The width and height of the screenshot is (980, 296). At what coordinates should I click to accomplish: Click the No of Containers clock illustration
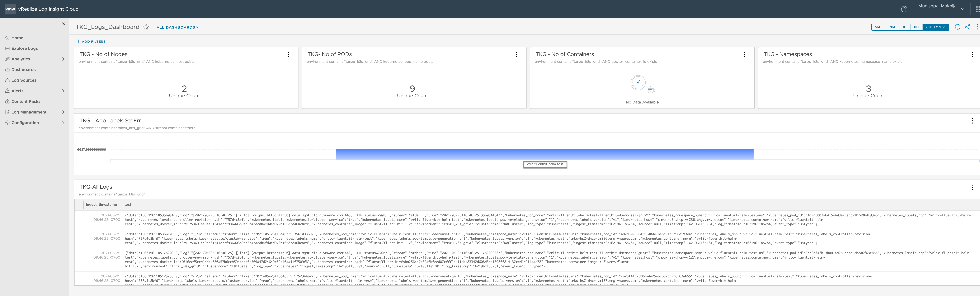click(642, 84)
